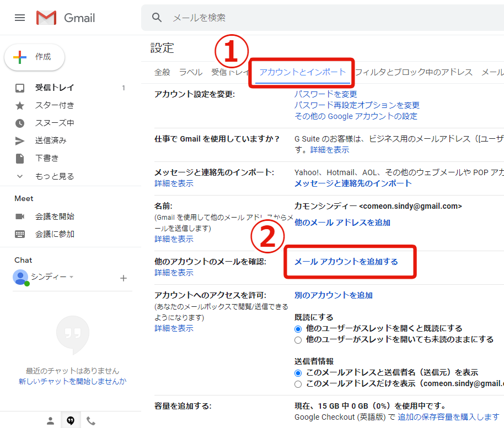
Task: Switch to the アカウントとインポート tab
Action: tap(303, 72)
